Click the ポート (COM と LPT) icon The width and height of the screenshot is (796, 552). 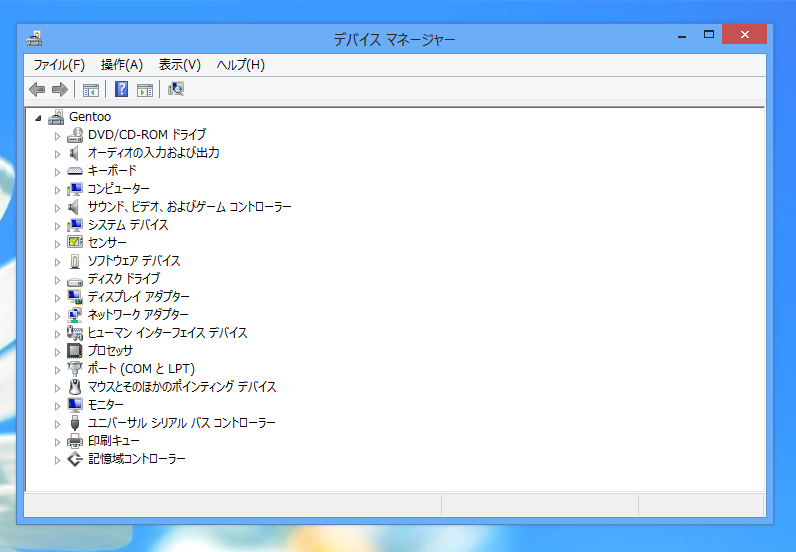(75, 369)
